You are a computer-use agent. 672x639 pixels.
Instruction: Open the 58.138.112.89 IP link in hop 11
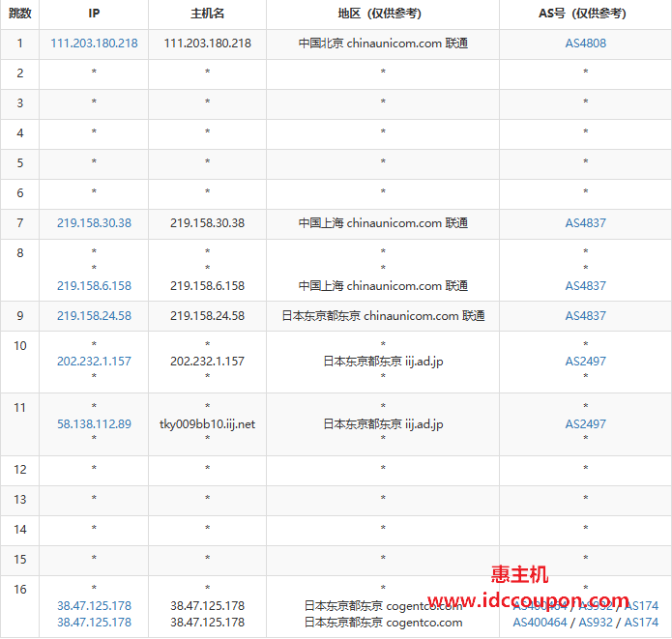click(94, 424)
